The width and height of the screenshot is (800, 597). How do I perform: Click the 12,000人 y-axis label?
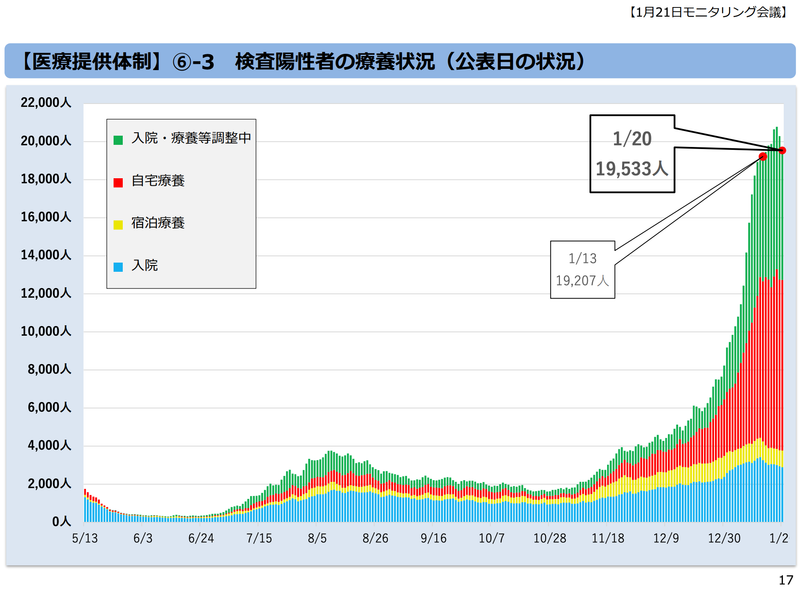coord(46,293)
